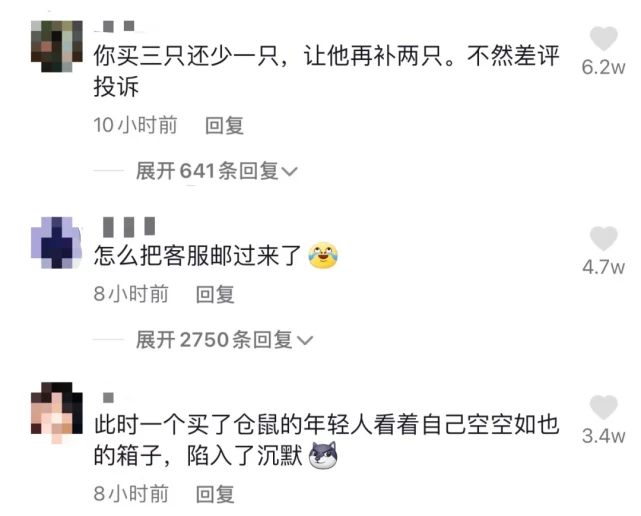Viewport: 641px width, 516px height.
Task: Open the third commenter's username
Action: [108, 397]
